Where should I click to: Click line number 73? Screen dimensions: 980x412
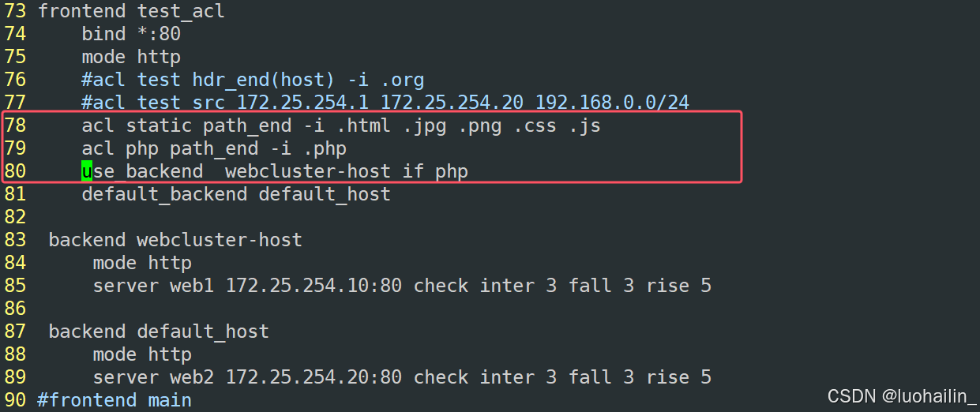(15, 11)
